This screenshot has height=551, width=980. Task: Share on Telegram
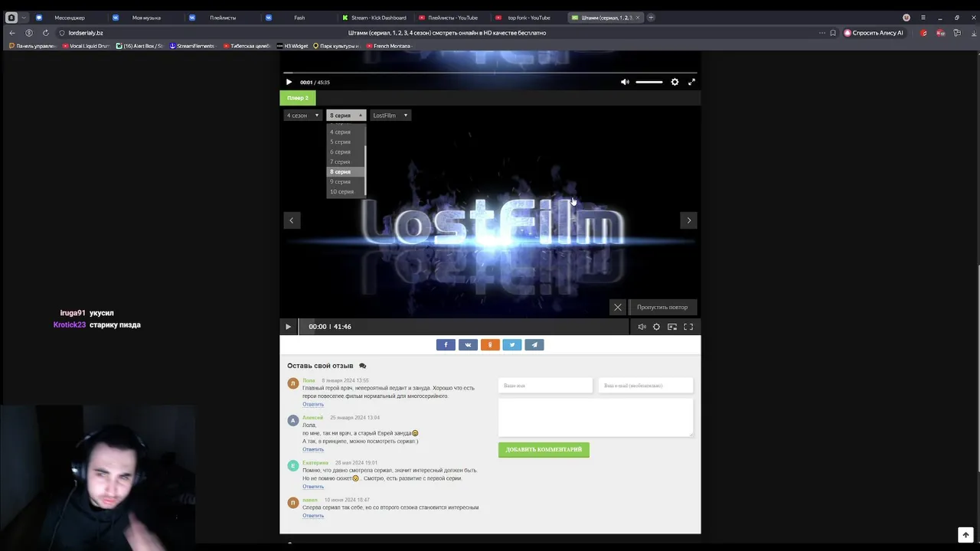tap(534, 345)
